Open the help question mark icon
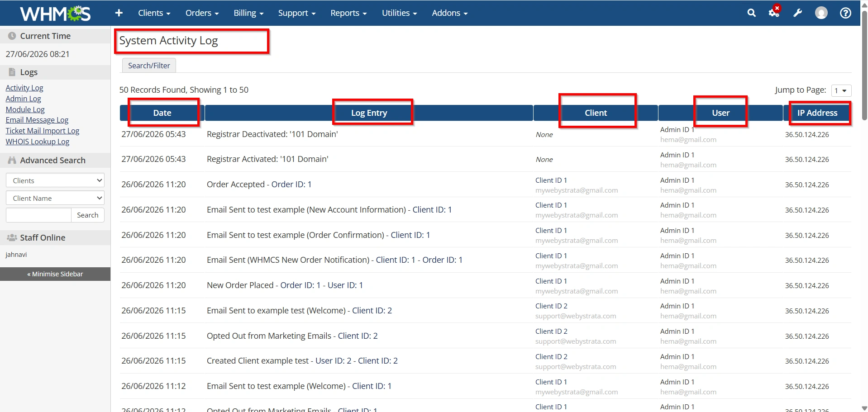 click(845, 13)
